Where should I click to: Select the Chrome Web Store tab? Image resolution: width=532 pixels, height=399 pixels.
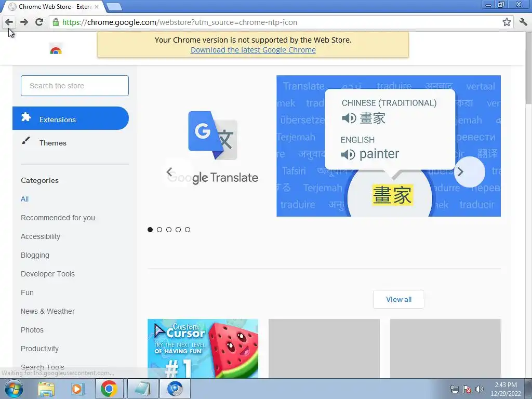click(54, 7)
